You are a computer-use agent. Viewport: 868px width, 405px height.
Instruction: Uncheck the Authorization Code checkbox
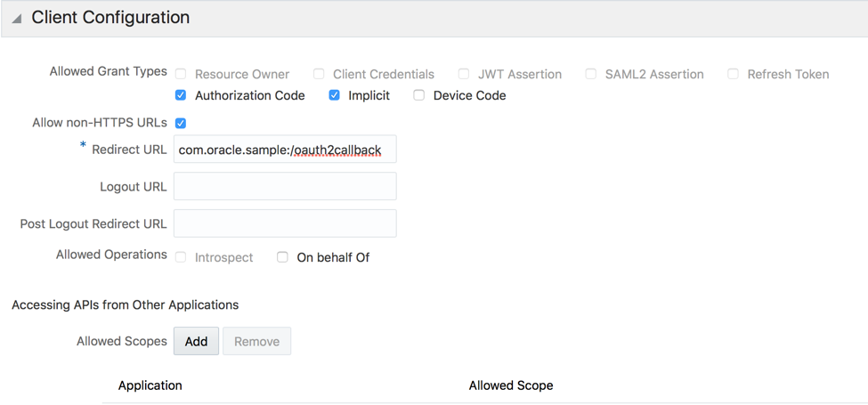coord(181,95)
